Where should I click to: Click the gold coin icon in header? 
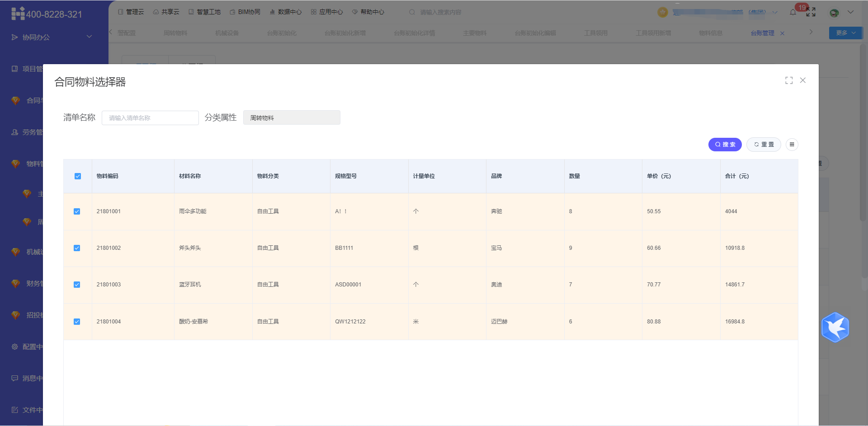click(x=663, y=12)
